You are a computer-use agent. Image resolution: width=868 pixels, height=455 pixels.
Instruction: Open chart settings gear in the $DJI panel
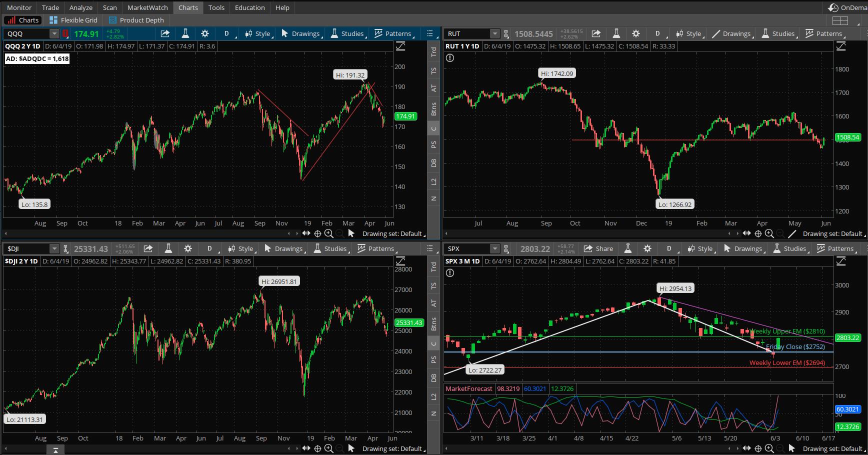[187, 248]
